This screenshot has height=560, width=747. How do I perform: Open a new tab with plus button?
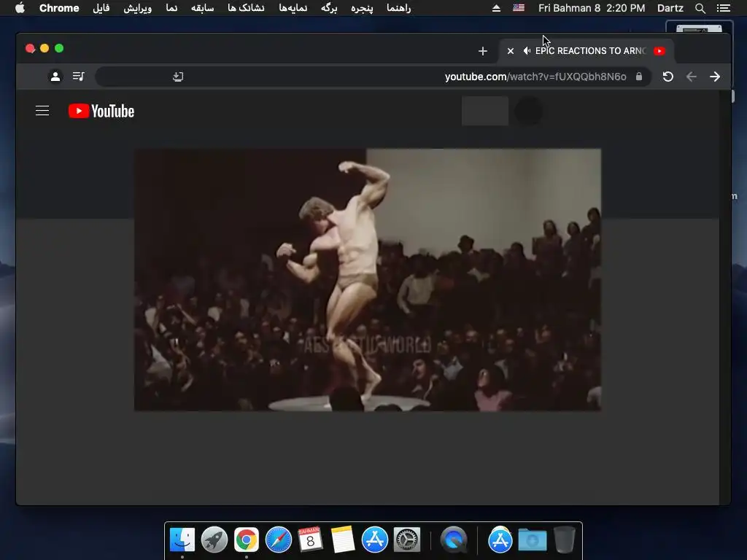click(x=483, y=51)
